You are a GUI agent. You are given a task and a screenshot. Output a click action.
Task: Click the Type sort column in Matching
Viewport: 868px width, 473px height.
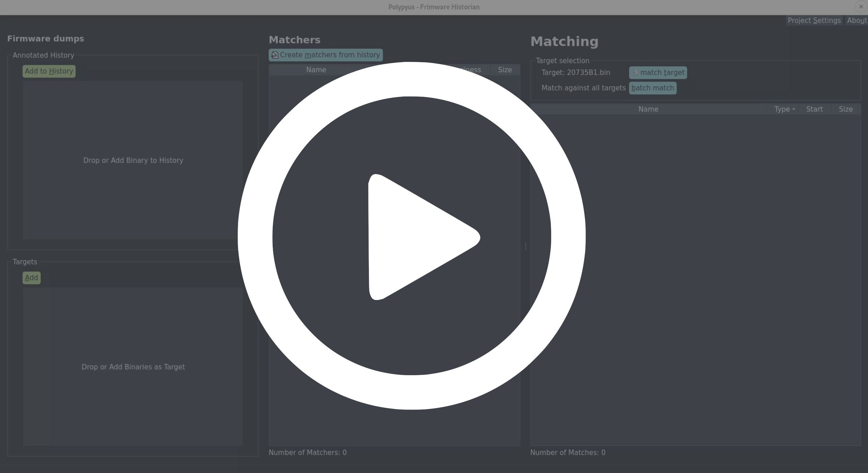(x=782, y=109)
